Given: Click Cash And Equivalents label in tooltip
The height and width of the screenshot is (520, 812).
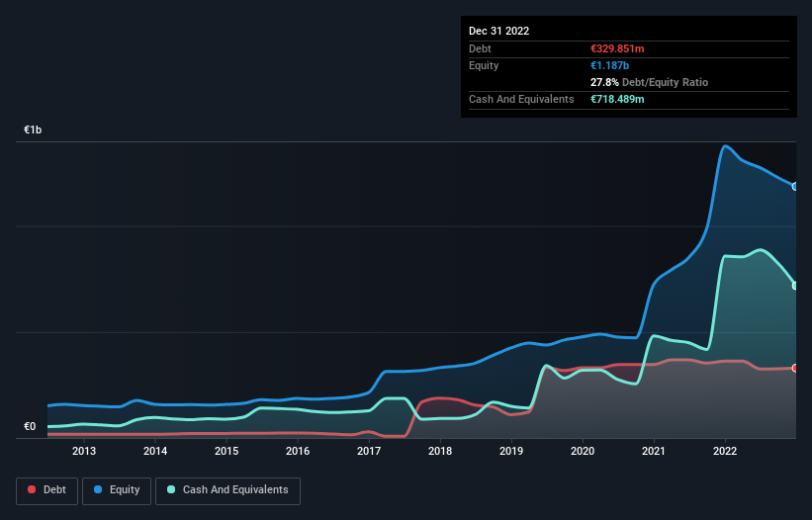Looking at the screenshot, I should [521, 99].
